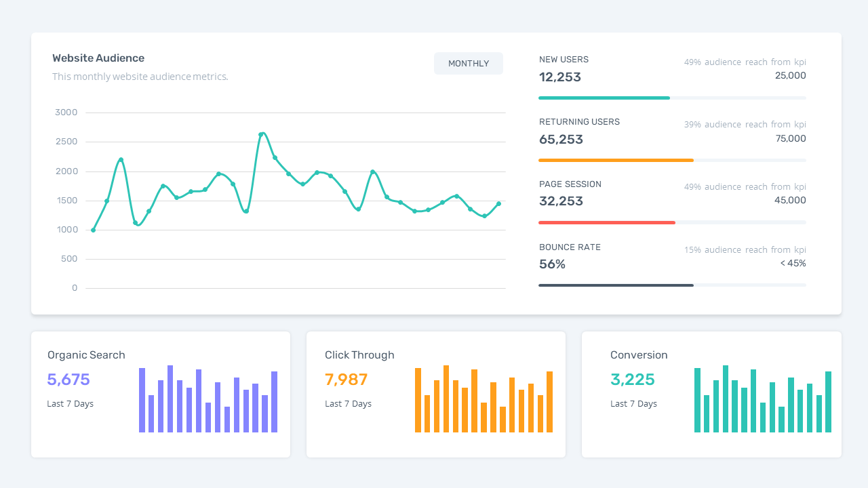Select the PAGE SESSION metric
Image resolution: width=868 pixels, height=488 pixels.
570,184
